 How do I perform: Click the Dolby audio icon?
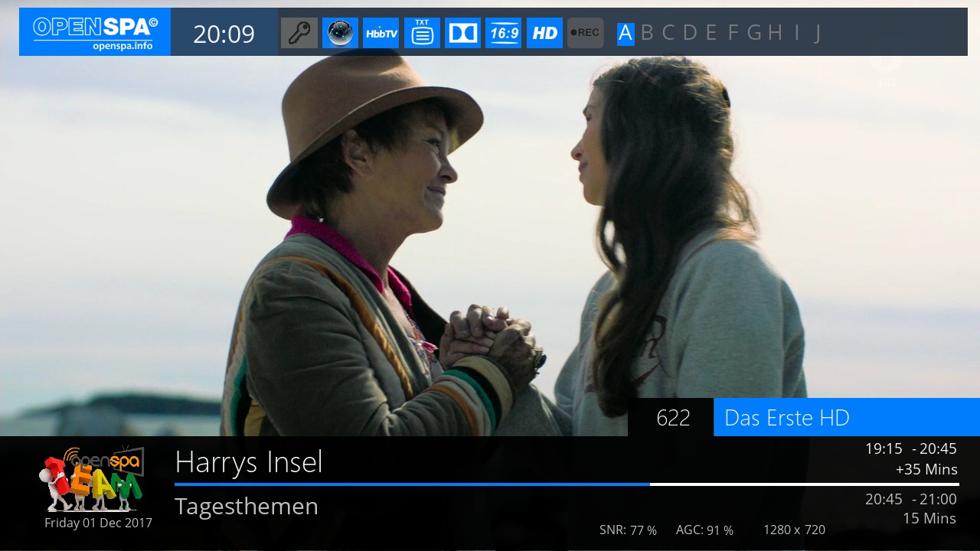(x=462, y=33)
